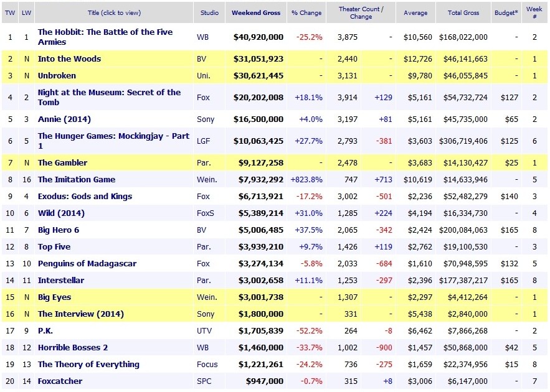This screenshot has height=392, width=550.
Task: Select weekend gross $20,202,008
Action: point(258,98)
